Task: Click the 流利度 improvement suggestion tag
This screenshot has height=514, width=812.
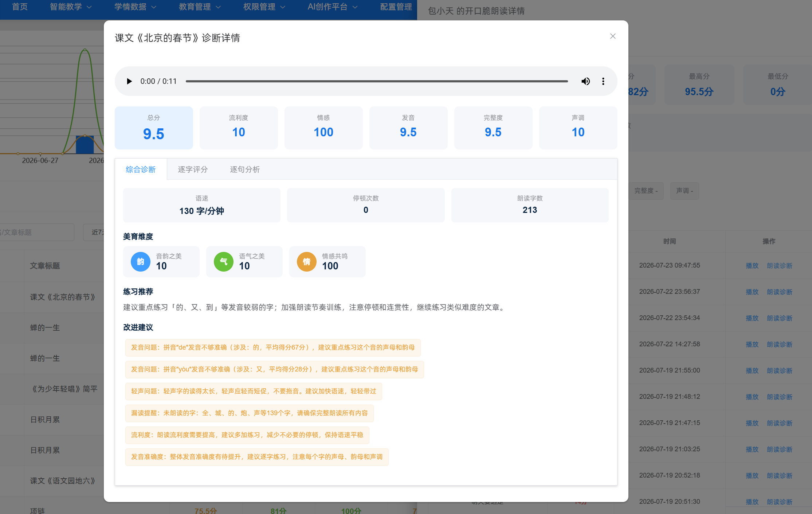Action: (247, 435)
